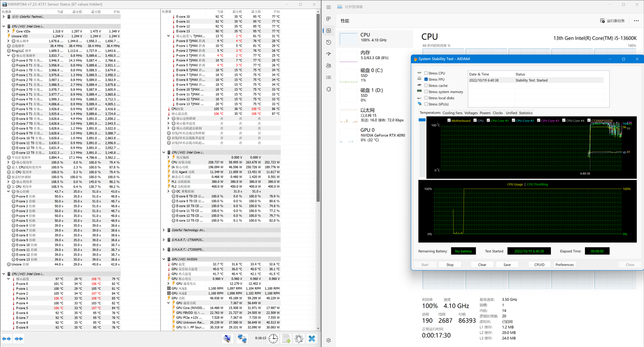Expand Core VIDs row in HWiNFO

pyautogui.click(x=8, y=31)
